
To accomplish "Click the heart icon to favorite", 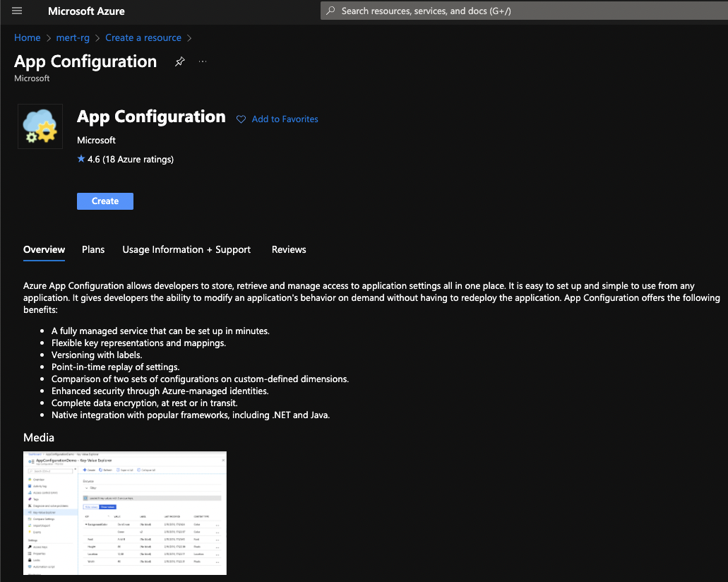I will pos(241,119).
